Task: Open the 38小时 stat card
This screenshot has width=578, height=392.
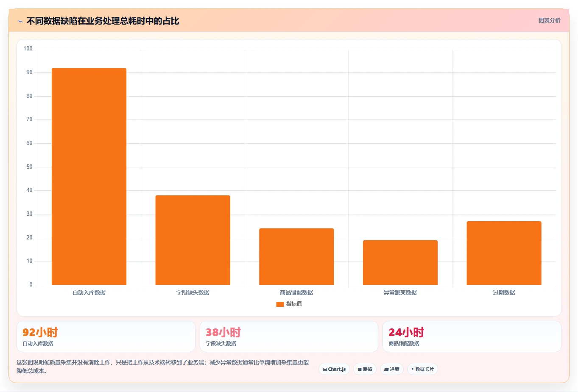Action: coord(289,336)
